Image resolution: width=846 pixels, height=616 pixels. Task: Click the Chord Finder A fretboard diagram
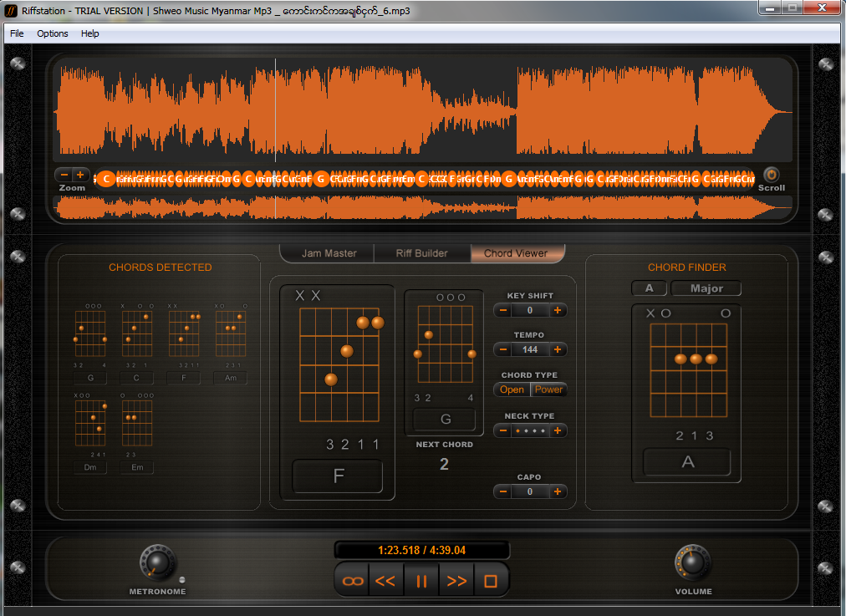point(689,370)
